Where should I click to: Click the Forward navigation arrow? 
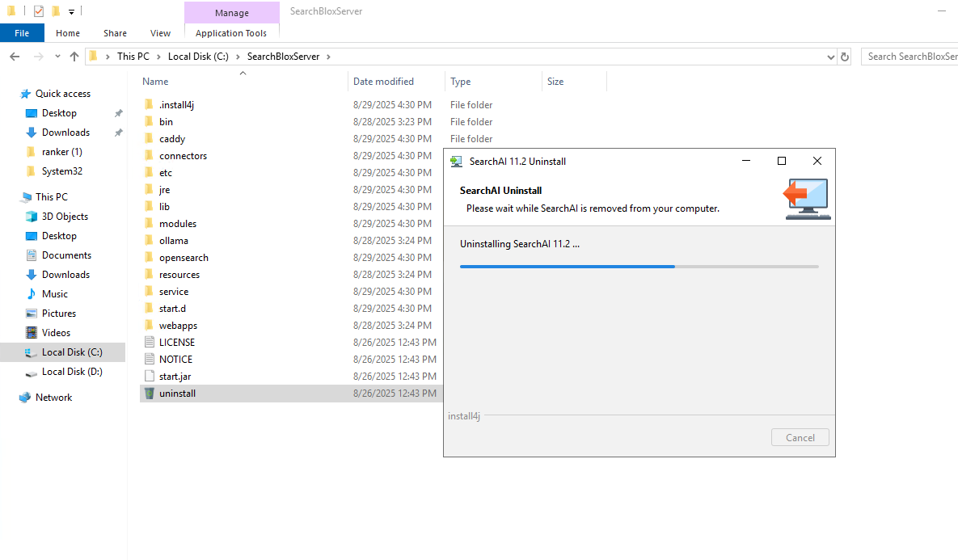39,57
